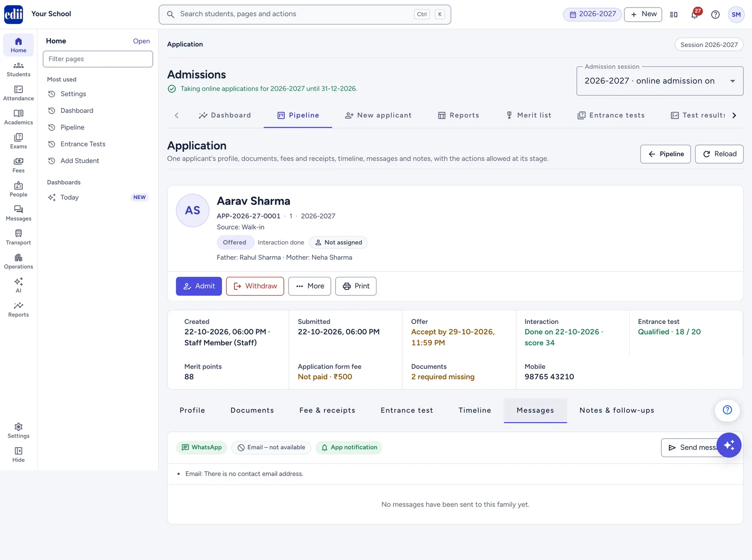
Task: Open the floating AI sparkle assistant button
Action: [729, 445]
